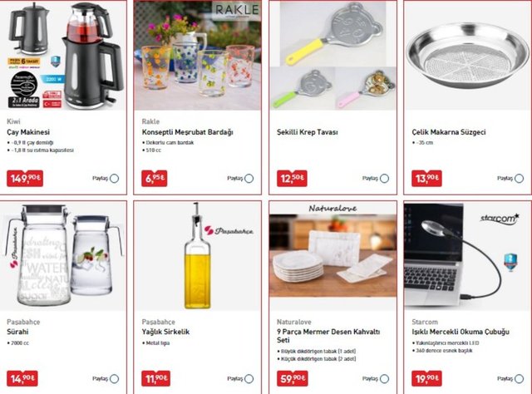Open the bear-shaped crepe pan image

(332, 56)
